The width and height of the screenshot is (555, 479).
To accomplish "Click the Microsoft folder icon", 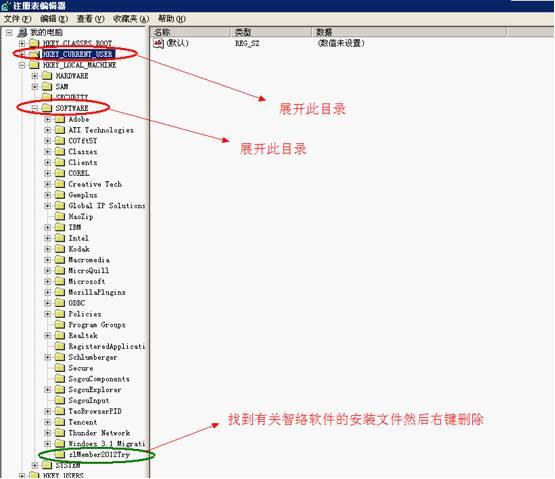I will (60, 281).
